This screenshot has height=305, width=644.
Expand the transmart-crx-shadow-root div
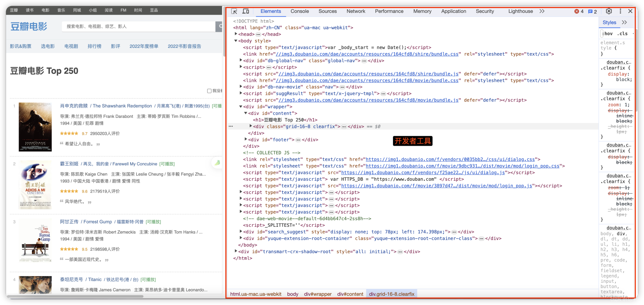(x=236, y=251)
